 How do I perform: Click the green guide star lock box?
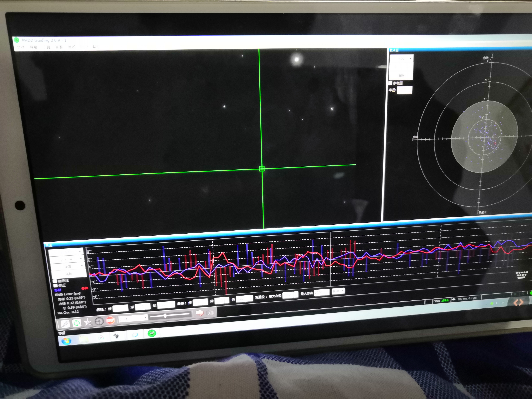(262, 169)
